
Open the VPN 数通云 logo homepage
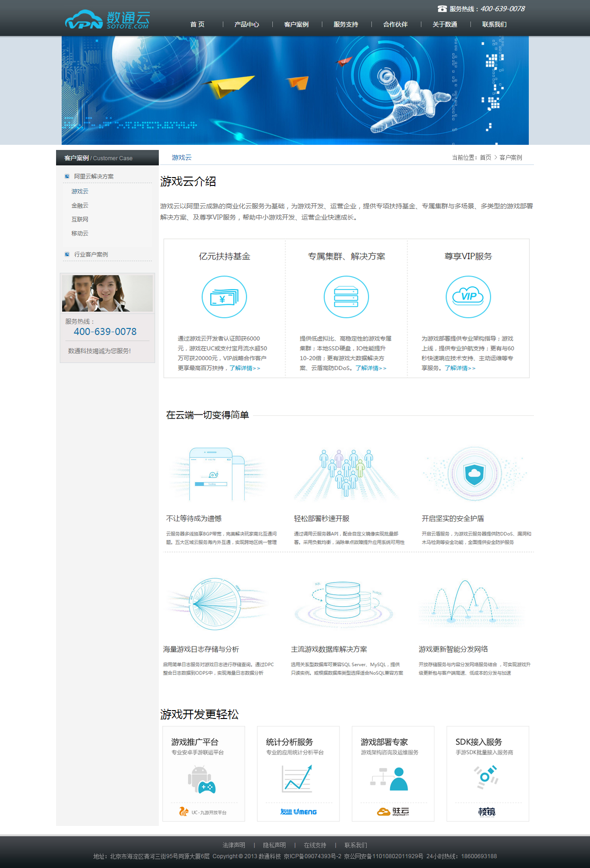(x=107, y=20)
